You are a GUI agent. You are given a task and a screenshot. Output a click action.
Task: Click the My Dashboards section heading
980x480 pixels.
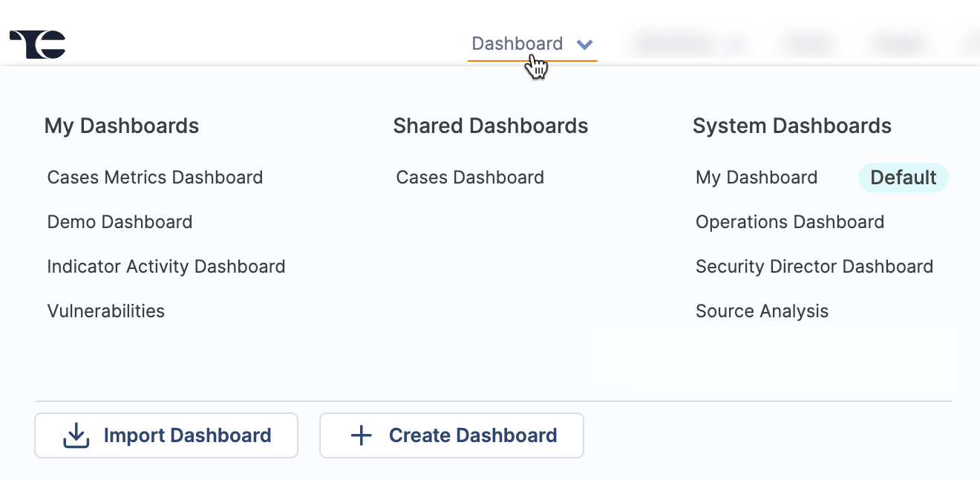point(121,126)
